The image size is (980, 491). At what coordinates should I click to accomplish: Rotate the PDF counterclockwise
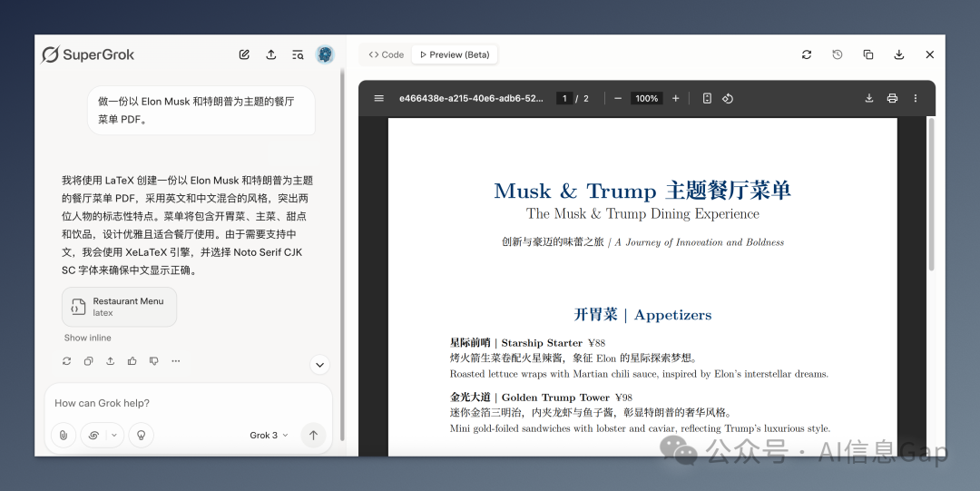[x=728, y=98]
